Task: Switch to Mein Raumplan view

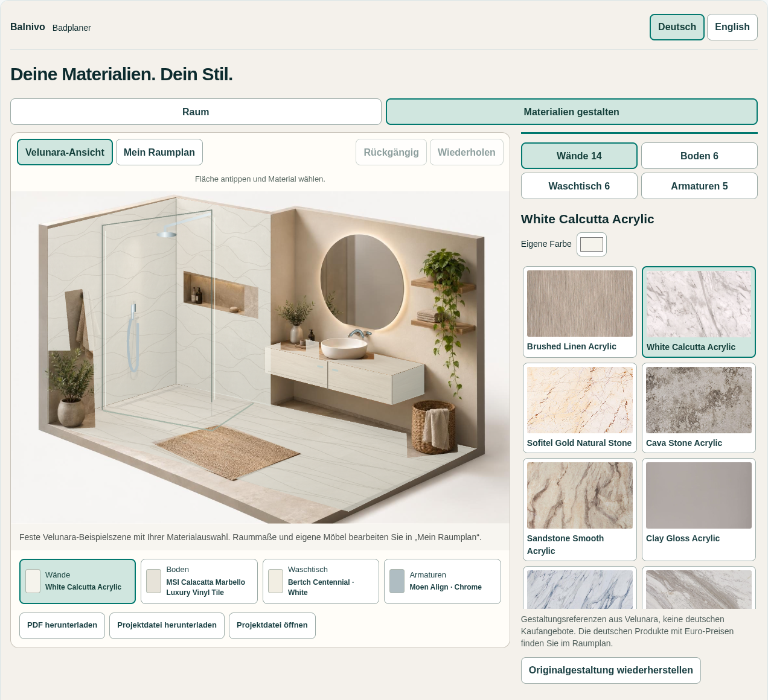Action: [x=159, y=152]
